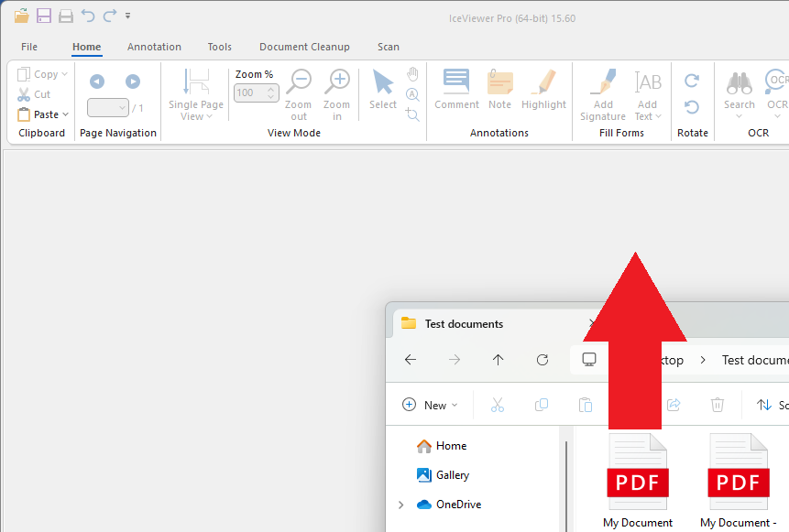The height and width of the screenshot is (532, 789).
Task: Open the New dropdown in Explorer
Action: click(430, 405)
